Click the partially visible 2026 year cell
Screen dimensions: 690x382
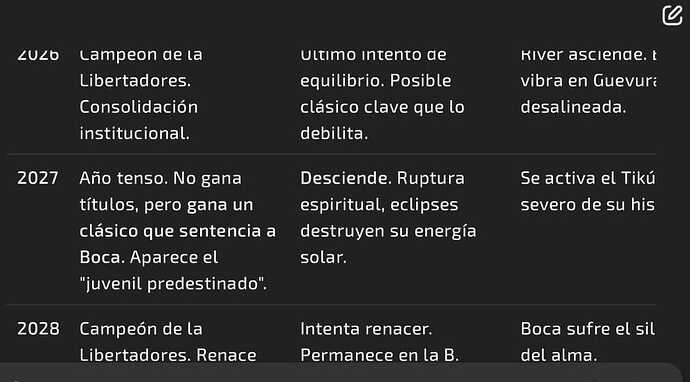click(38, 55)
